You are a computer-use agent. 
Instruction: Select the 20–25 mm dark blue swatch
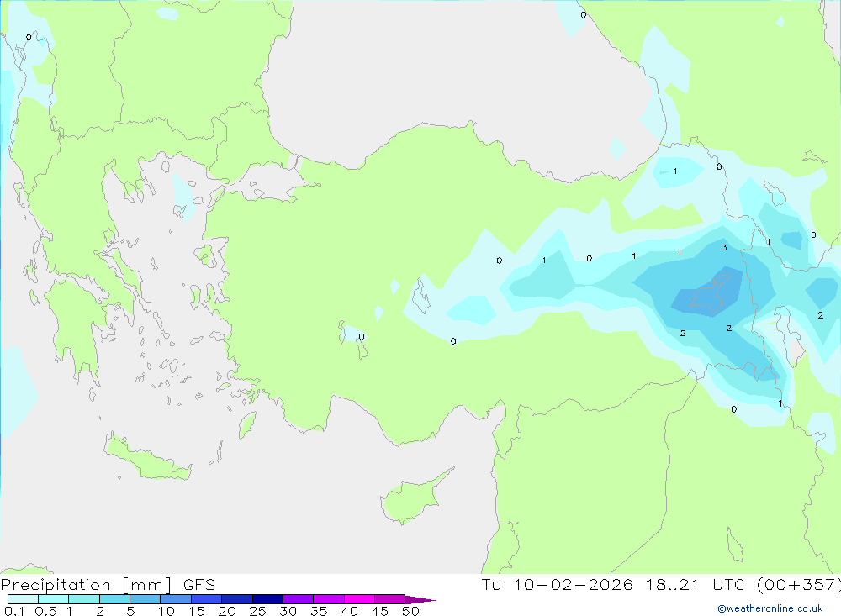[237, 599]
